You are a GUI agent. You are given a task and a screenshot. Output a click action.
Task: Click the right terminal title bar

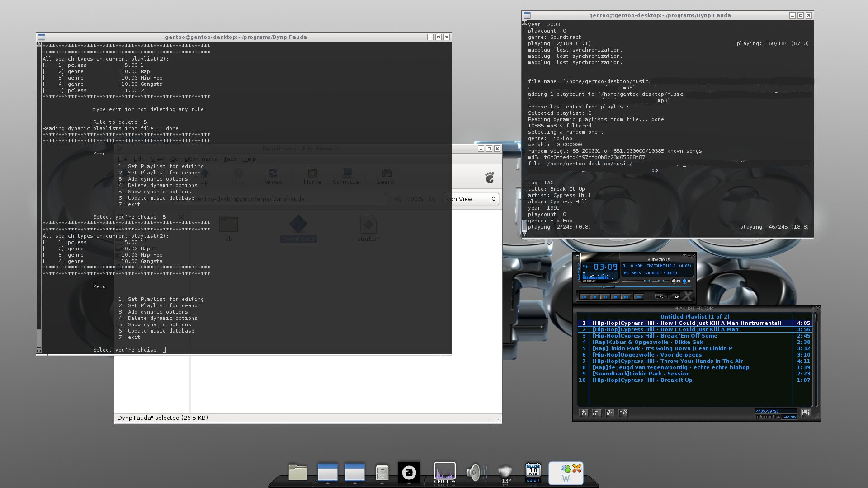[x=660, y=15]
